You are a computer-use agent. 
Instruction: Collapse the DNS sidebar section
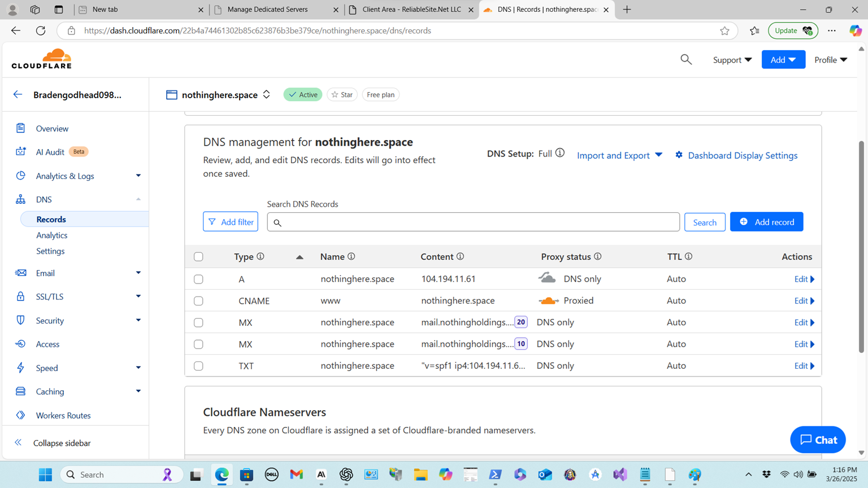(x=138, y=199)
